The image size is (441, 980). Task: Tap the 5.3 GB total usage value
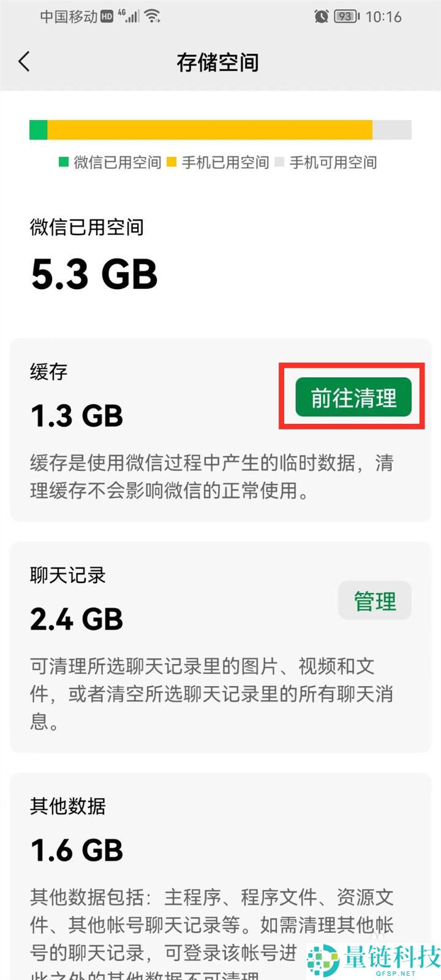coord(94,274)
